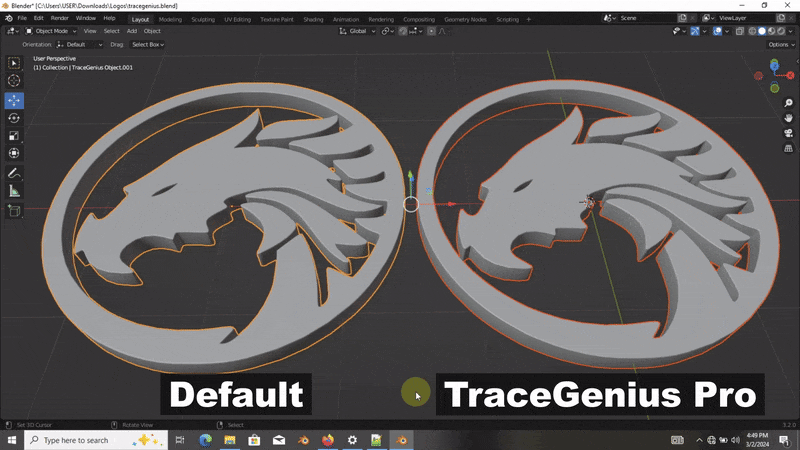Screen dimensions: 800x450
Task: Select the Cursor tool in toolbar
Action: point(14,81)
